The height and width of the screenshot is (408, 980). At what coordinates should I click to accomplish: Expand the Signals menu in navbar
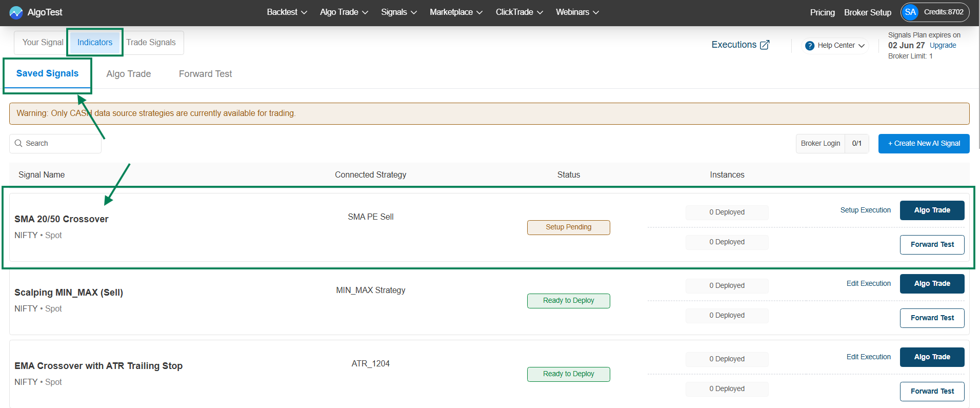click(398, 12)
